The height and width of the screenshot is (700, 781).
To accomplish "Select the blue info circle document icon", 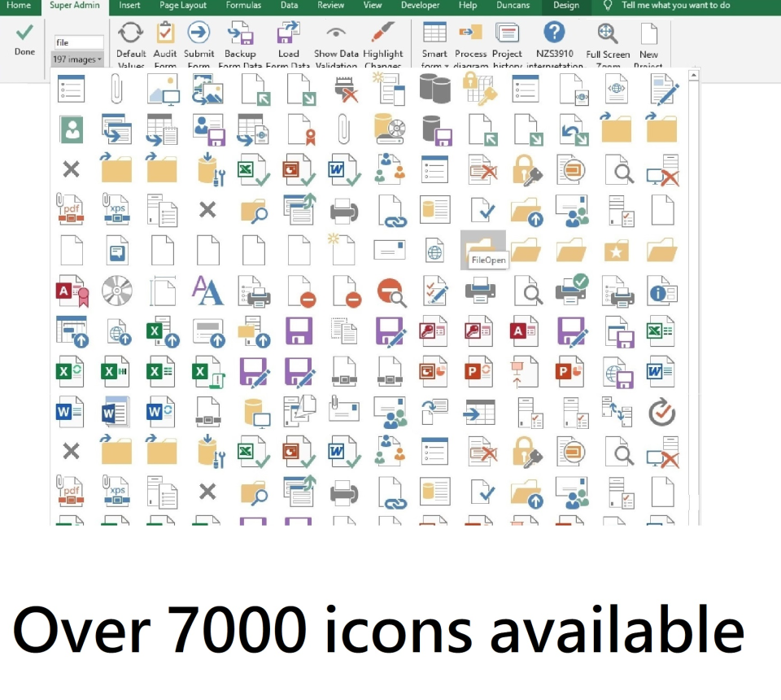I will click(662, 292).
